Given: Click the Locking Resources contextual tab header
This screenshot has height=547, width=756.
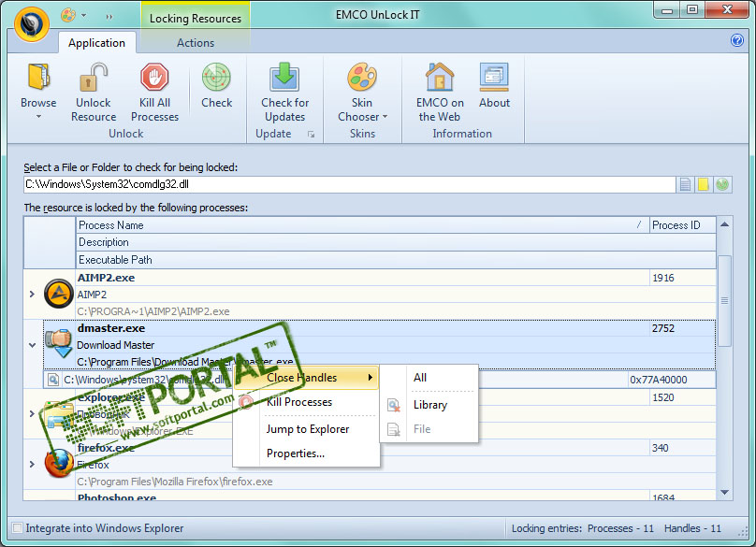Looking at the screenshot, I should 196,19.
